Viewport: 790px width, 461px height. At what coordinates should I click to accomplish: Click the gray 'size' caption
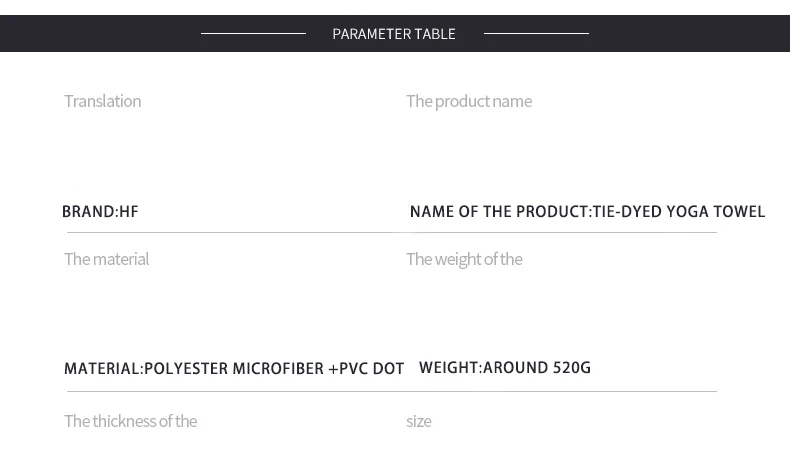(x=418, y=421)
